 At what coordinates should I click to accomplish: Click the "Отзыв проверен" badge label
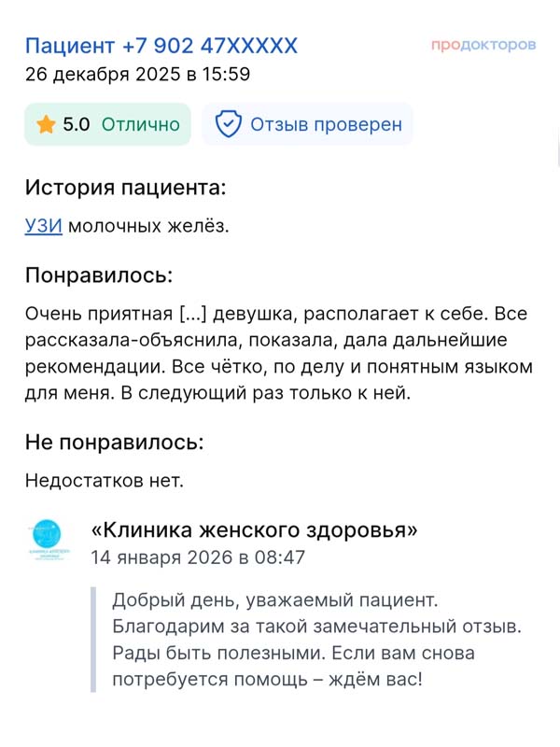pyautogui.click(x=326, y=124)
